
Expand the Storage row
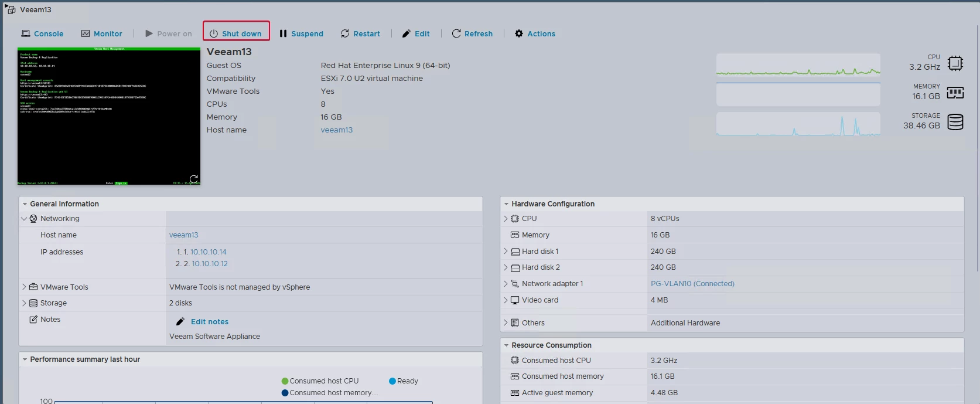[24, 303]
